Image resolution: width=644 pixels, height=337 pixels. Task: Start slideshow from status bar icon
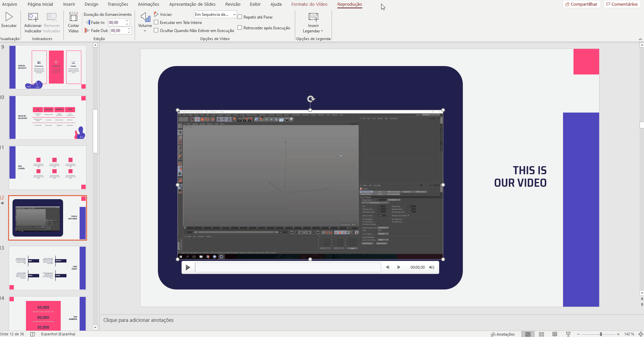click(568, 334)
